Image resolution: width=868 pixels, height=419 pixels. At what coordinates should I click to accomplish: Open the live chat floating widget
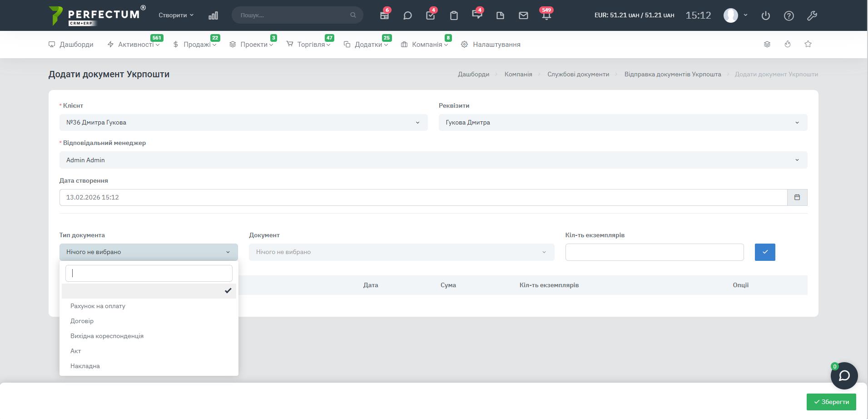(844, 376)
